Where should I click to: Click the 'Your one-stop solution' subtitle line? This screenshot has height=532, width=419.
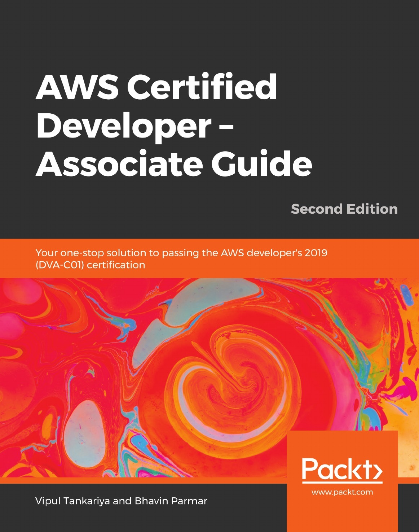[x=181, y=253]
